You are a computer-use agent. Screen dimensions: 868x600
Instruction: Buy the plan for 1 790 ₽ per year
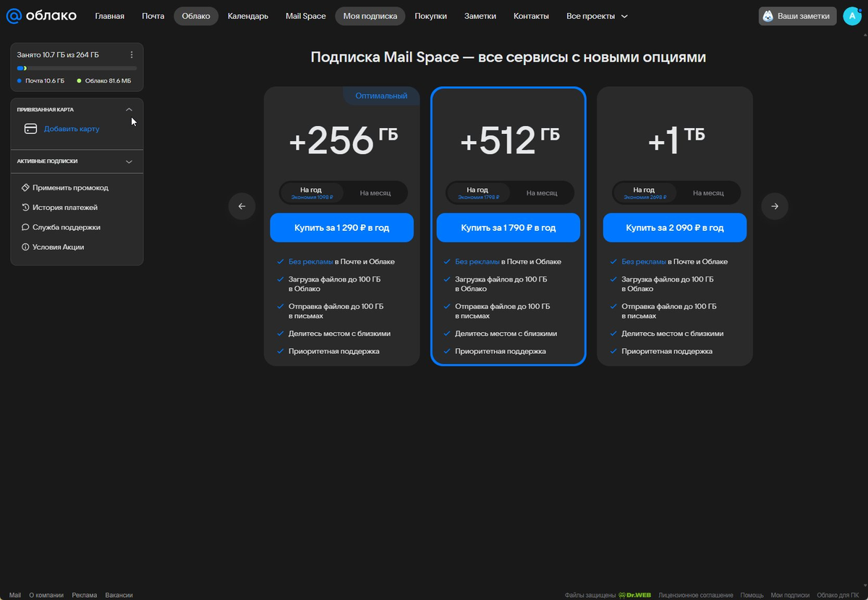pyautogui.click(x=509, y=227)
